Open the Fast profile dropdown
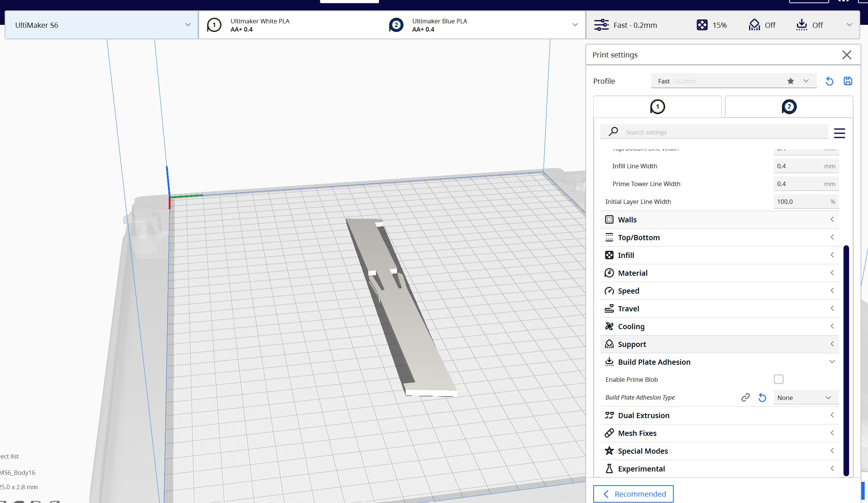 (x=733, y=81)
